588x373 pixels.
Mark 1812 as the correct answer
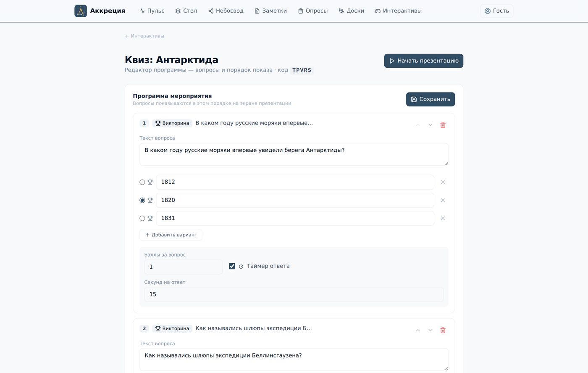pos(142,183)
